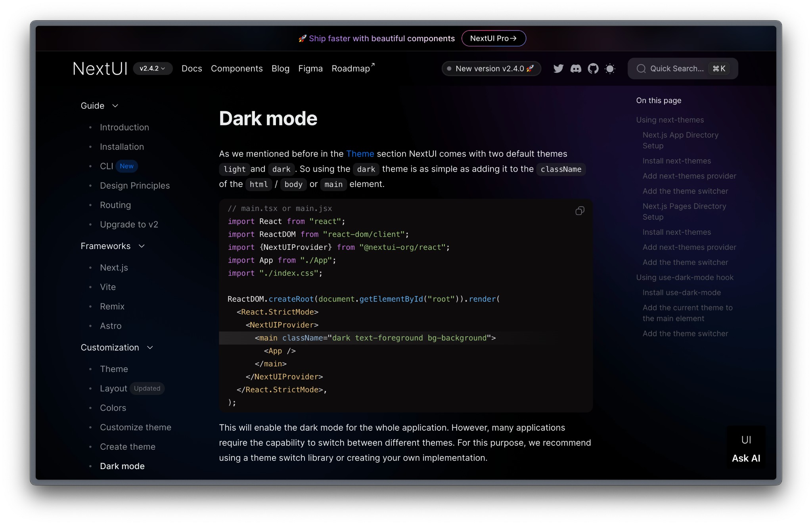This screenshot has width=812, height=525.
Task: Click the search magnifier icon
Action: (641, 69)
